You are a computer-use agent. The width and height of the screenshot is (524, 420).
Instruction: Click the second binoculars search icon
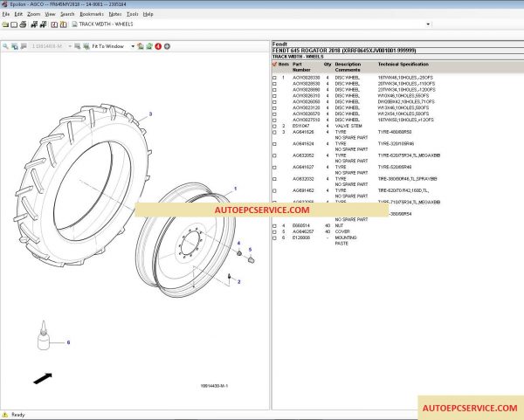(43, 24)
